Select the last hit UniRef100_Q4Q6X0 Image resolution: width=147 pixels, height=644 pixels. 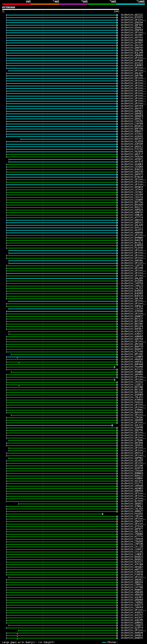(132, 638)
